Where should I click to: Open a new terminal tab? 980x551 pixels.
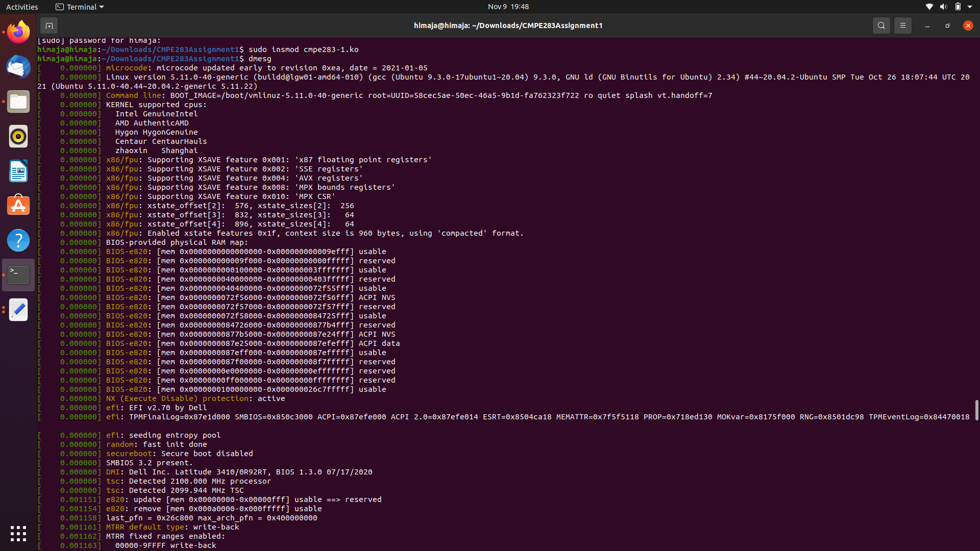point(49,26)
